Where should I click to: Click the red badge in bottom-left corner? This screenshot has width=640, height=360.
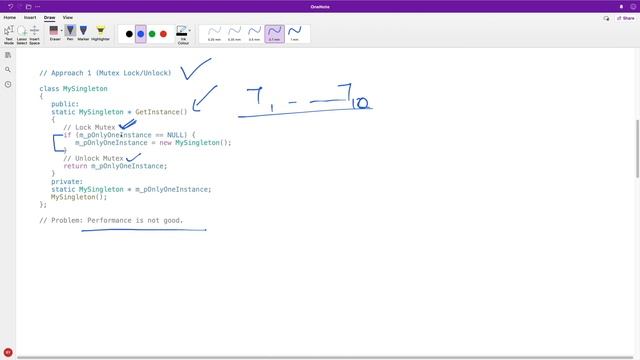tap(8, 352)
